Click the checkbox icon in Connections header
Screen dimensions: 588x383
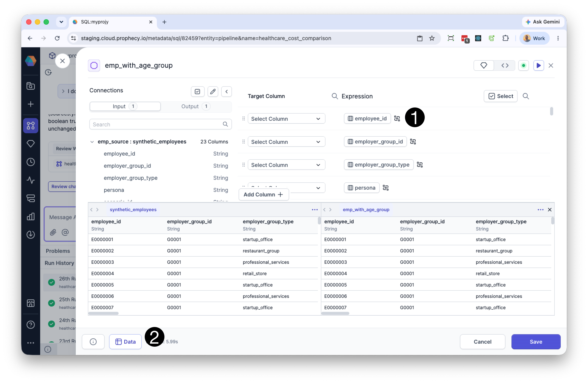point(197,92)
